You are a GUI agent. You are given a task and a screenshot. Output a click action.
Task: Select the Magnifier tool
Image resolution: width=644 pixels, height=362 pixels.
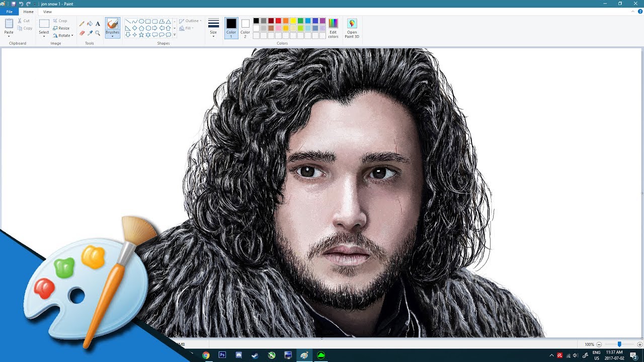coord(98,33)
